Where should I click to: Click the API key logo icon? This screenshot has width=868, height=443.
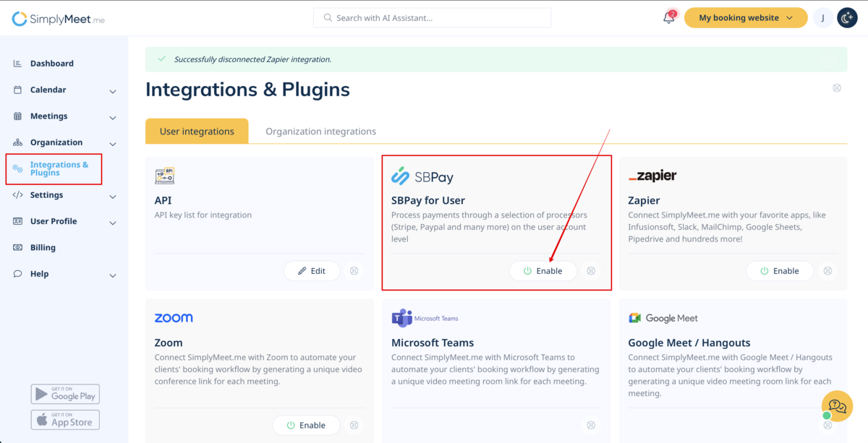click(x=164, y=176)
